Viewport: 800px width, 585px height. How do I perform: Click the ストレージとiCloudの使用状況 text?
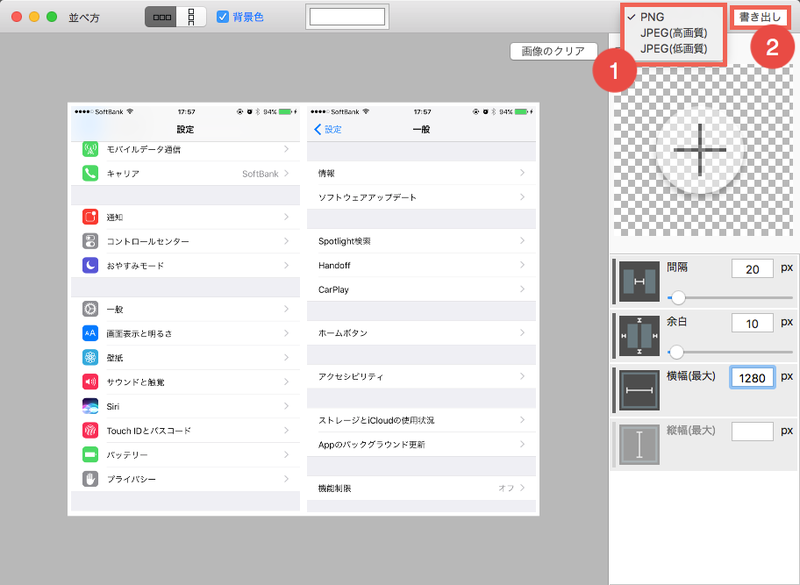[377, 420]
